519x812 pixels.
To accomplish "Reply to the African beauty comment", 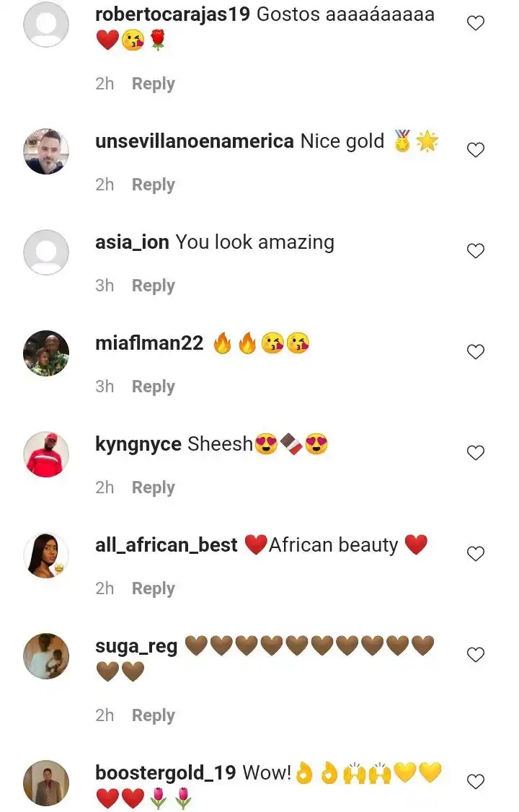I will tap(153, 588).
